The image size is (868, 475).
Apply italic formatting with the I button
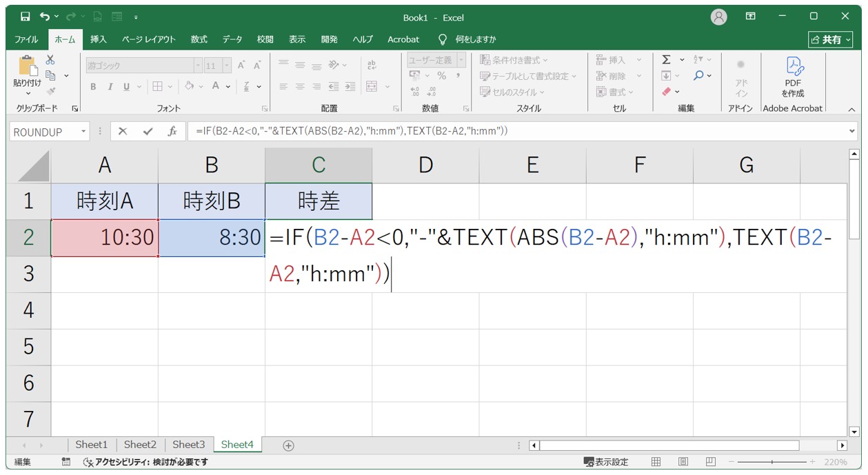110,87
